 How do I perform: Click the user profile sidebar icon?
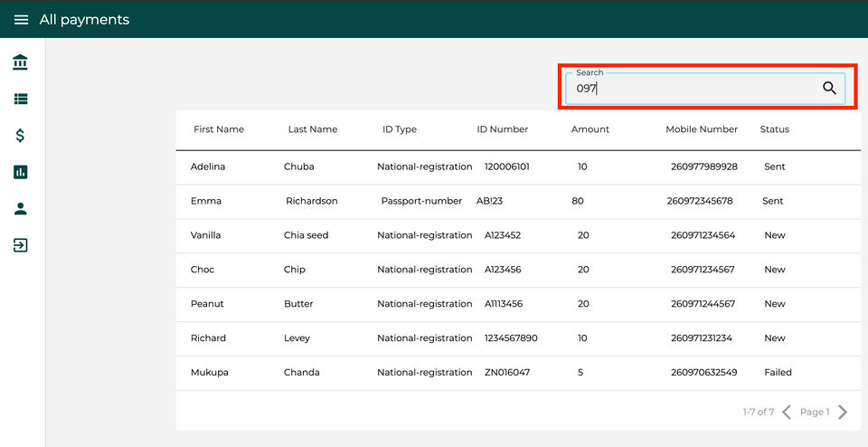pyautogui.click(x=21, y=209)
